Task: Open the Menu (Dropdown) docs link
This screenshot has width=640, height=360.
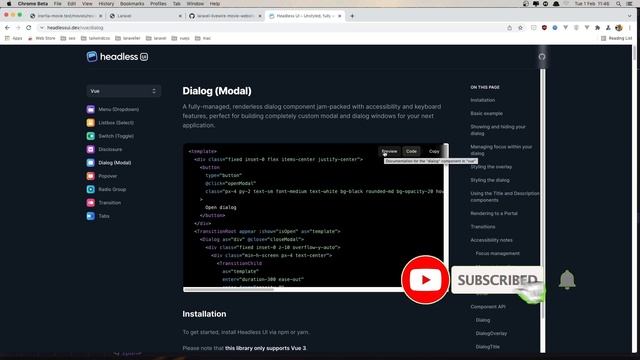Action: (118, 109)
